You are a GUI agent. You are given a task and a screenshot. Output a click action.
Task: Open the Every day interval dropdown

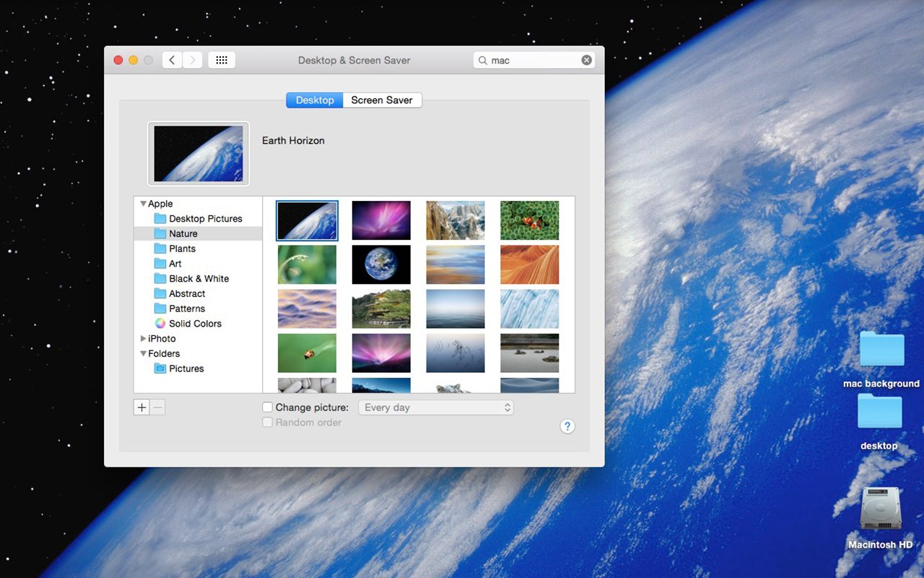pos(436,407)
